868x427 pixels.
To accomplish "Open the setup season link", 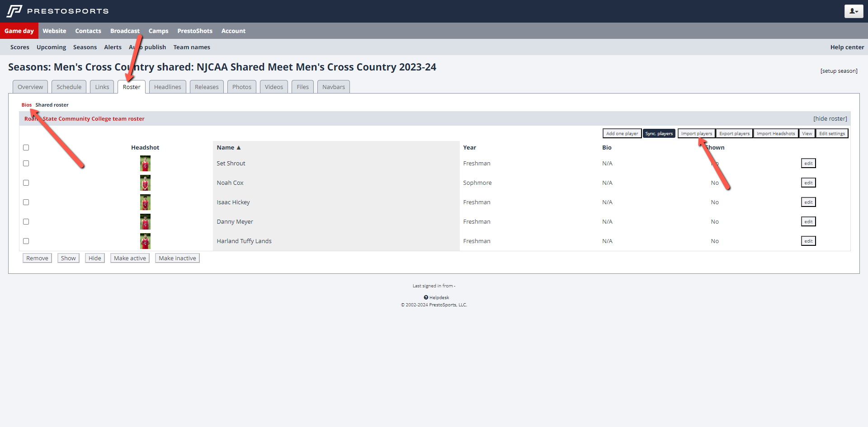I will coord(839,71).
